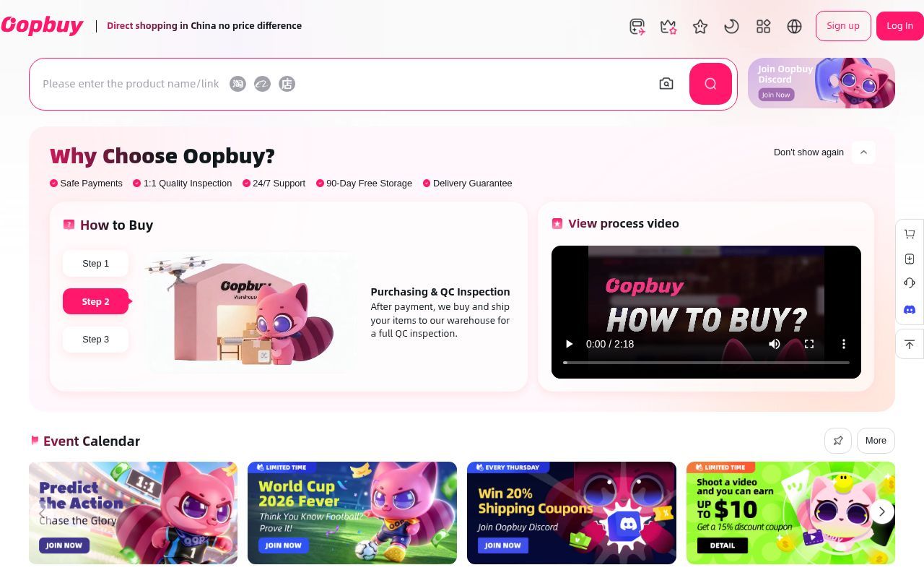Advance event carousel with next arrow
924x578 pixels.
pyautogui.click(x=881, y=512)
